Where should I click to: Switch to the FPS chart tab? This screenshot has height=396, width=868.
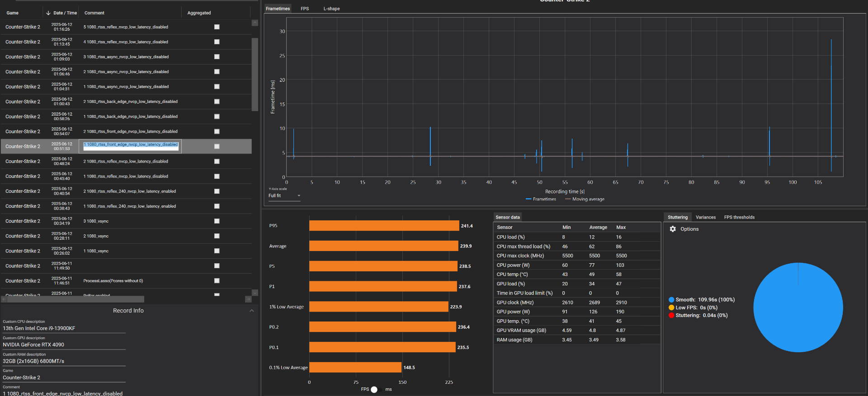(x=305, y=9)
